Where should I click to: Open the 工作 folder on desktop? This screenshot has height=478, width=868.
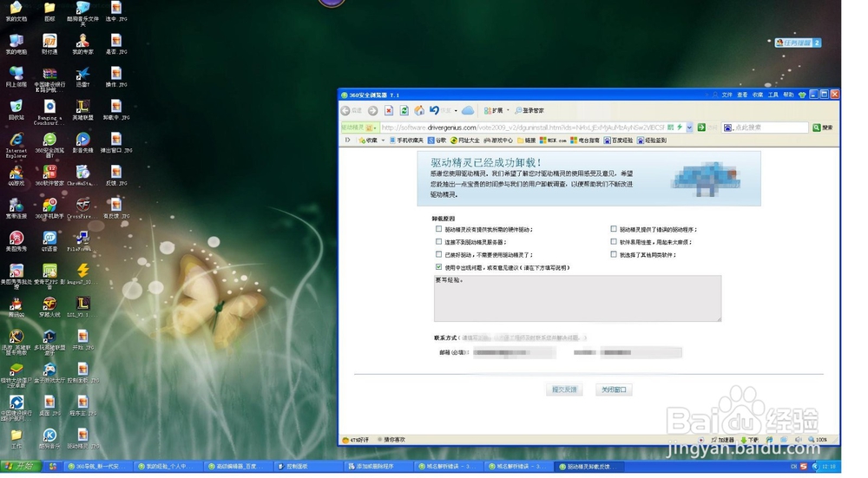click(x=16, y=438)
